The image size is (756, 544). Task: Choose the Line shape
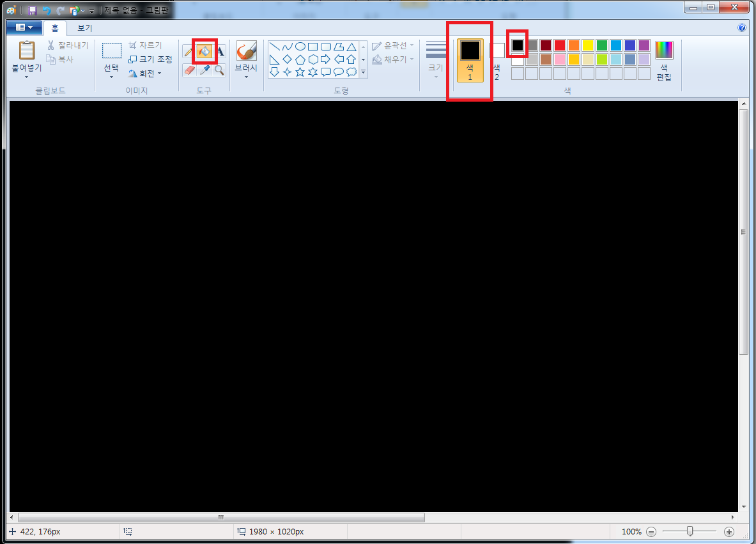pyautogui.click(x=274, y=47)
